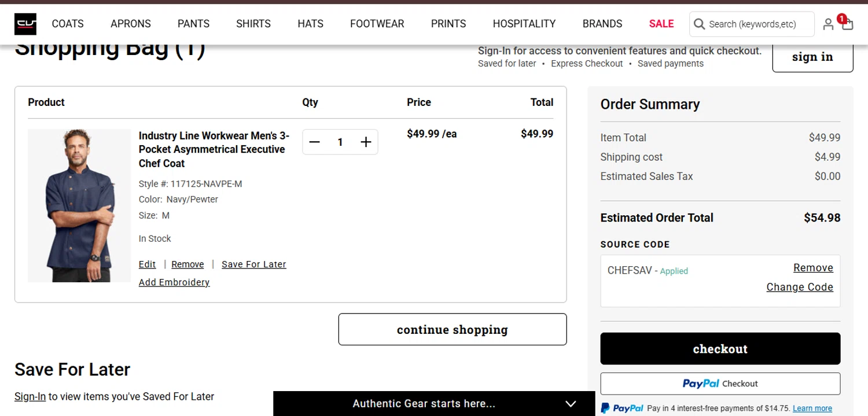Click the PayPal logo in pay-in-4 message
Image resolution: width=868 pixels, height=416 pixels.
(x=622, y=408)
